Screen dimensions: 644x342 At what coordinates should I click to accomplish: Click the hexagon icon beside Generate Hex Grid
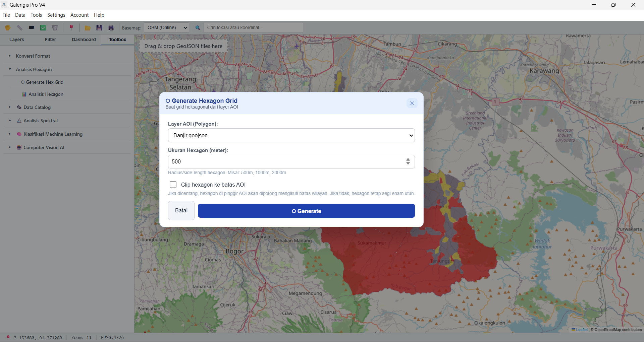point(23,82)
